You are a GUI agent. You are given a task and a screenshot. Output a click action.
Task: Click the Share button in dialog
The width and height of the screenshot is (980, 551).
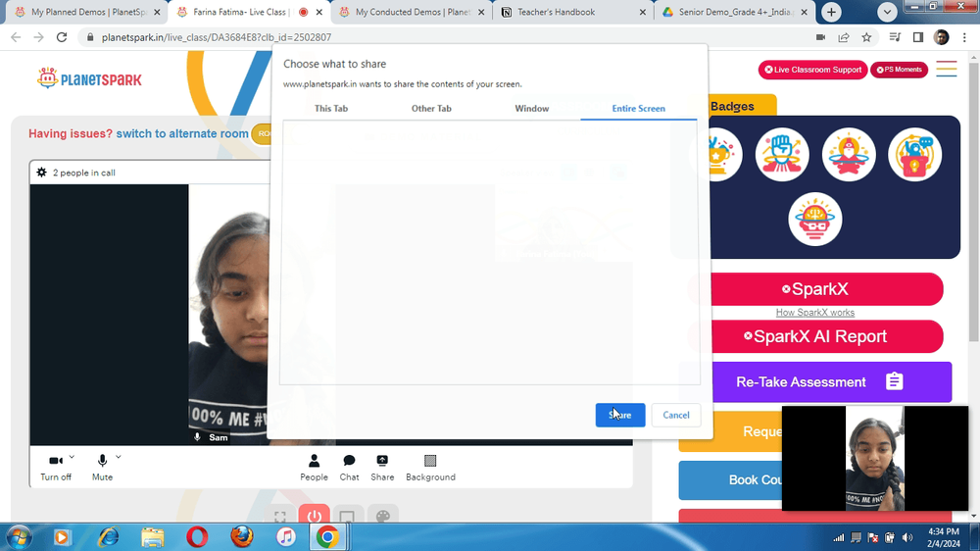(x=620, y=416)
